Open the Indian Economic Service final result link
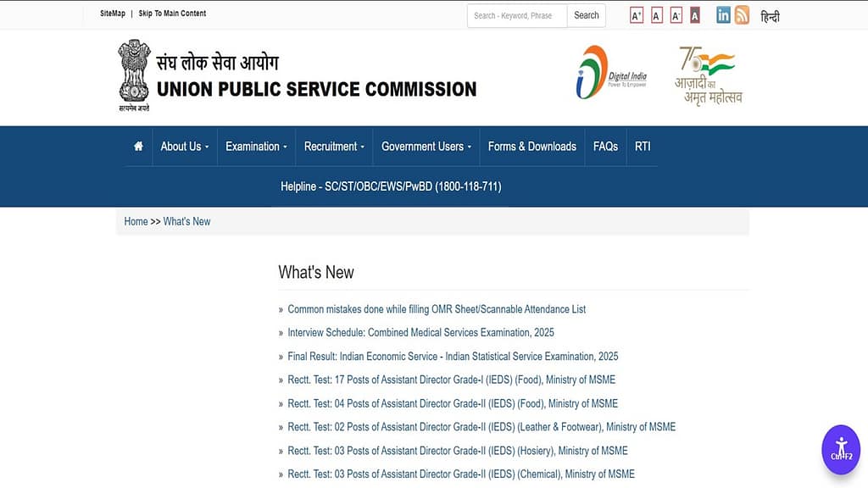This screenshot has height=488, width=868. 452,356
